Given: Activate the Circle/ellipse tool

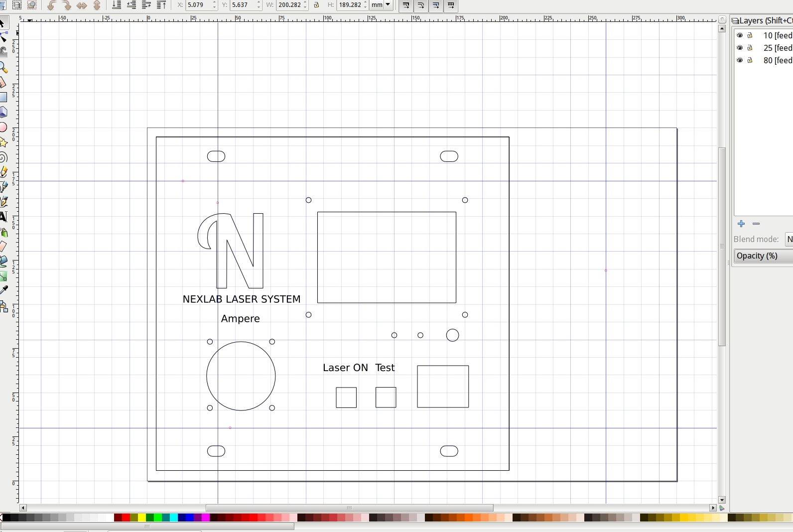Looking at the screenshot, I should click(x=3, y=128).
